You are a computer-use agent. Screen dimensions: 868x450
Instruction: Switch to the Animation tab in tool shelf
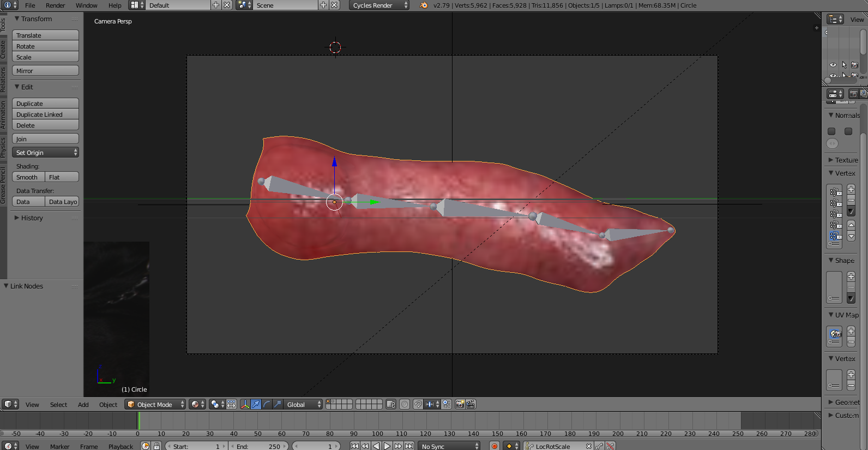[3, 115]
